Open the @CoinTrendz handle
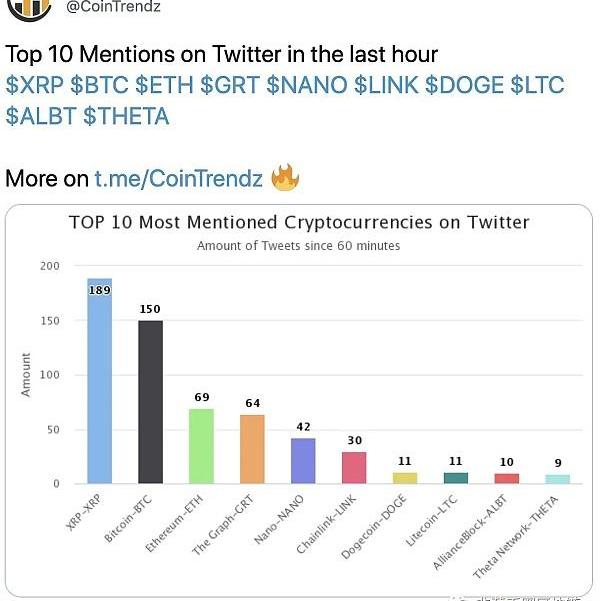The width and height of the screenshot is (600, 601). pyautogui.click(x=110, y=8)
